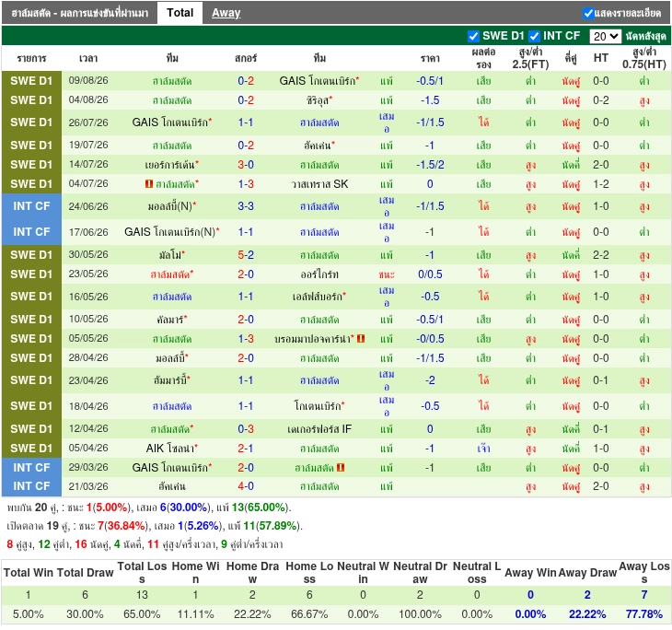Click score 1-3 in 05/05/26 row

(246, 339)
